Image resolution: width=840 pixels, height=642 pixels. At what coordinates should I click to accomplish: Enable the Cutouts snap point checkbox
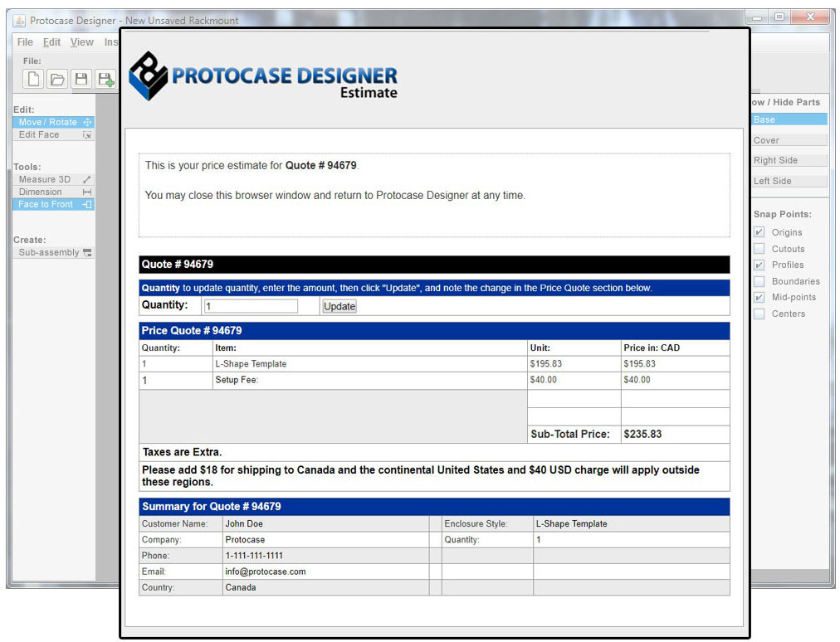[x=759, y=249]
